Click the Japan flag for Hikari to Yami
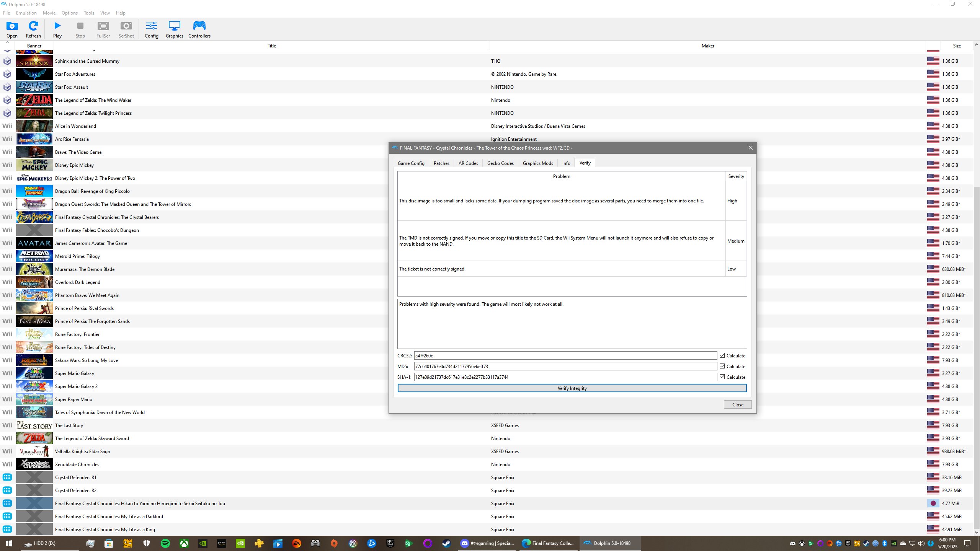Image resolution: width=980 pixels, height=551 pixels. coord(933,504)
